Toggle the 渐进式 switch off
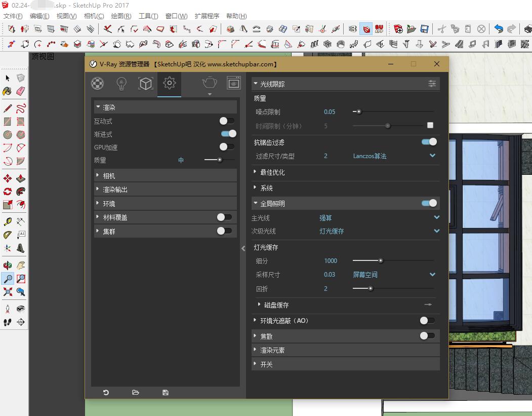 click(x=229, y=134)
